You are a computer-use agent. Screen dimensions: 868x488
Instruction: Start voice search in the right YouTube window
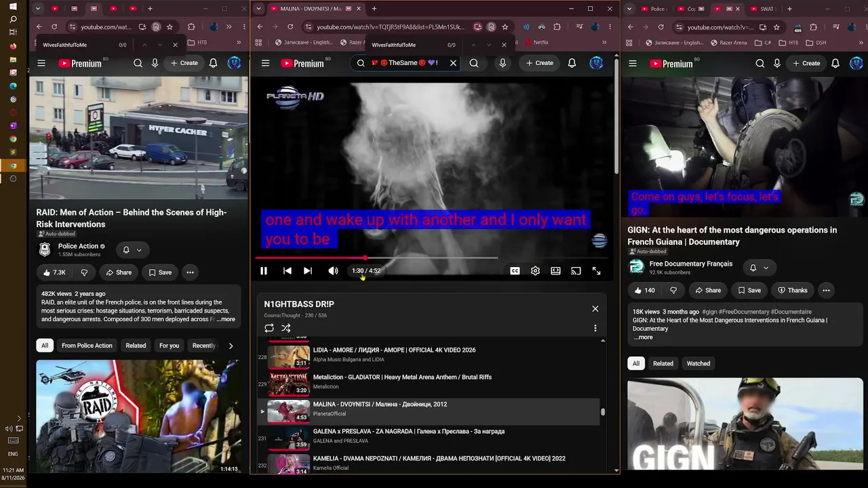pos(777,63)
